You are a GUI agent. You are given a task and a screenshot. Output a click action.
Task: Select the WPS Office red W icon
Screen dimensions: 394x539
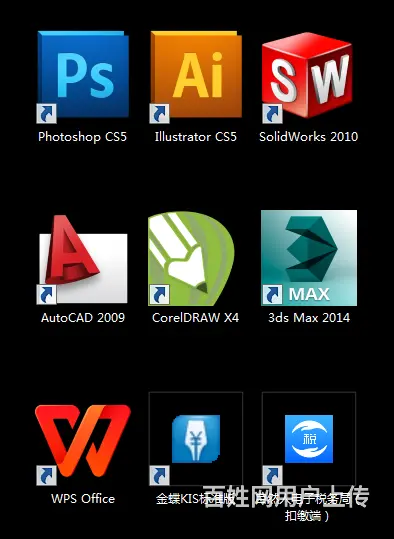click(x=83, y=444)
